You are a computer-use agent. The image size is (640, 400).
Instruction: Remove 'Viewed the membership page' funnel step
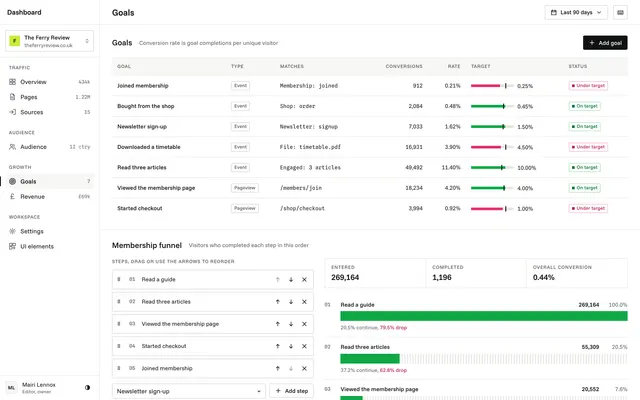click(x=304, y=324)
